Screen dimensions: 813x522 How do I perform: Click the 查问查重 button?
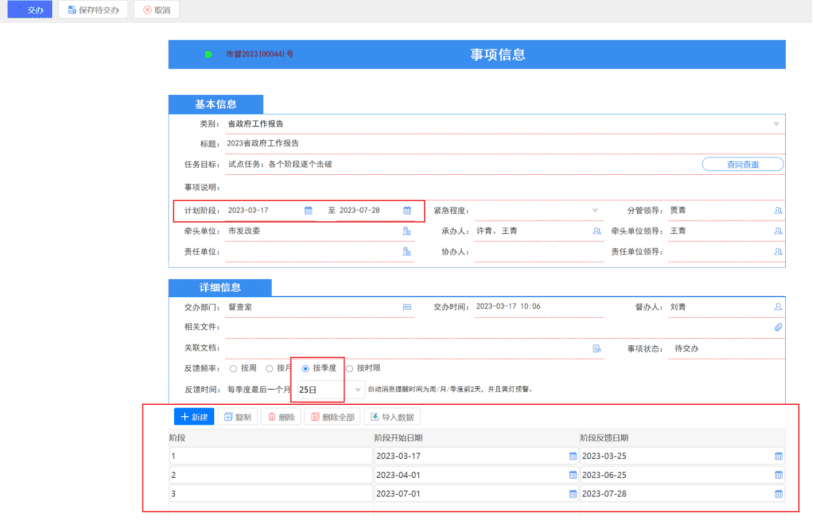pyautogui.click(x=742, y=164)
